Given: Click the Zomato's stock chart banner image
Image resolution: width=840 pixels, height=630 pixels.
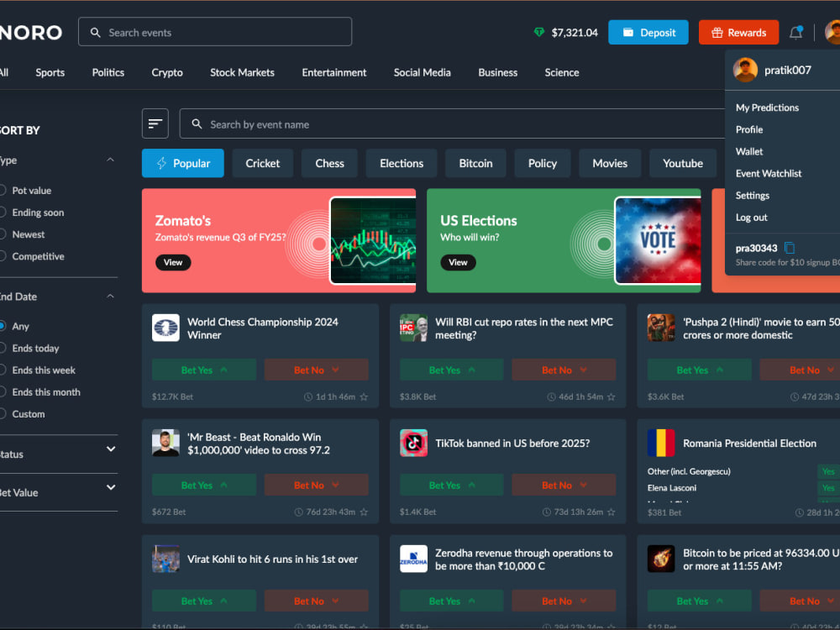Looking at the screenshot, I should (x=373, y=240).
